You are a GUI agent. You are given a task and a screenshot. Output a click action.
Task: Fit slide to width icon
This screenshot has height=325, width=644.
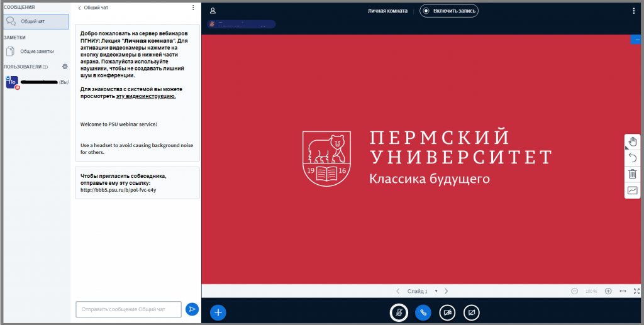tap(623, 291)
